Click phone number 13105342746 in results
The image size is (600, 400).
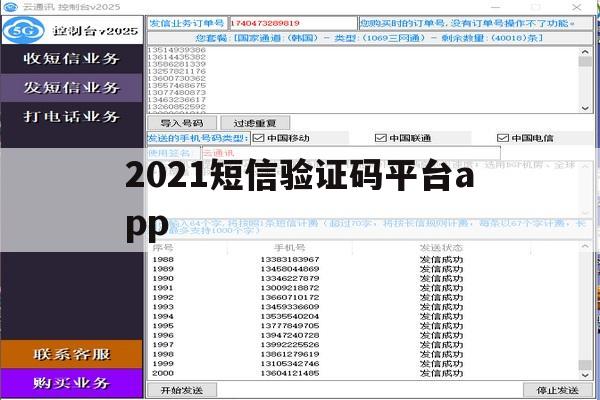[x=290, y=364]
